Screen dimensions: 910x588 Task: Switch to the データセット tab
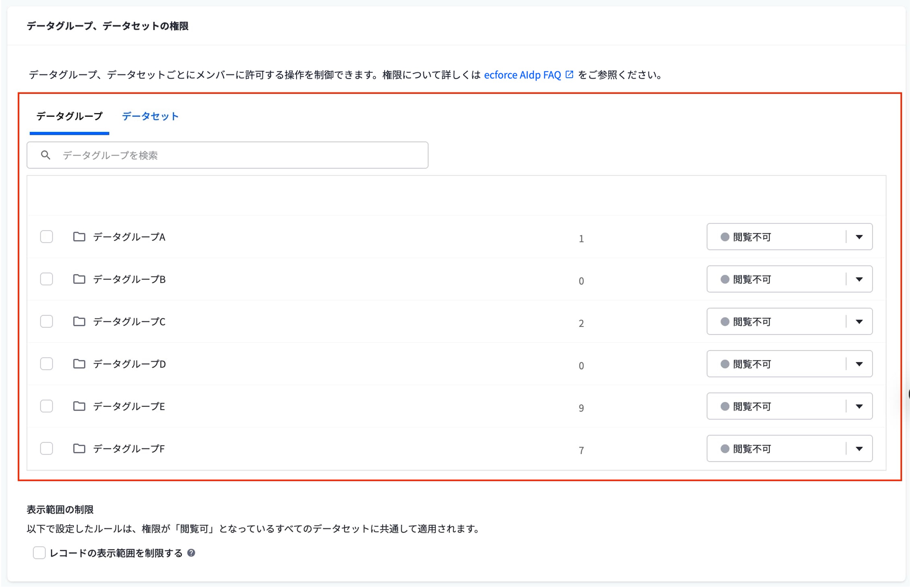150,116
